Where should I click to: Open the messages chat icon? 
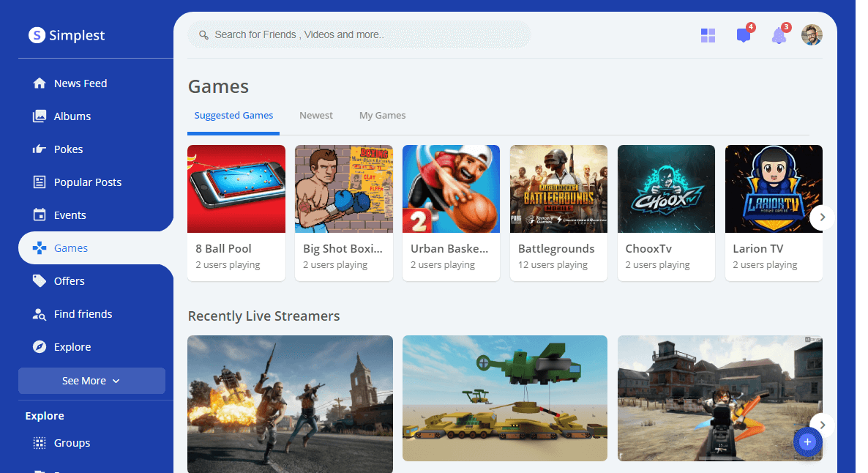[743, 36]
